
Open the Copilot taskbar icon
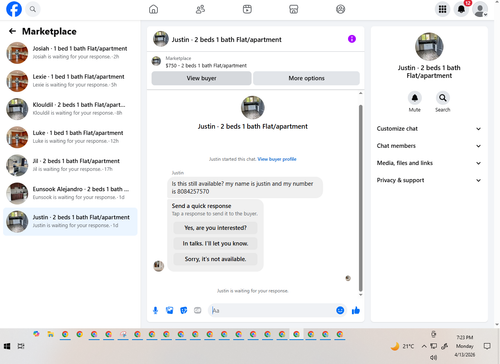click(x=36, y=334)
